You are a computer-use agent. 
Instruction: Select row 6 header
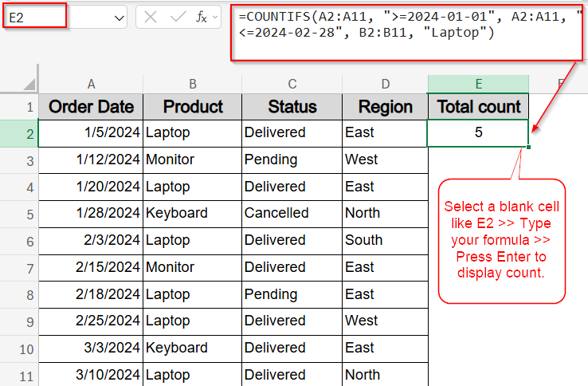pos(19,242)
